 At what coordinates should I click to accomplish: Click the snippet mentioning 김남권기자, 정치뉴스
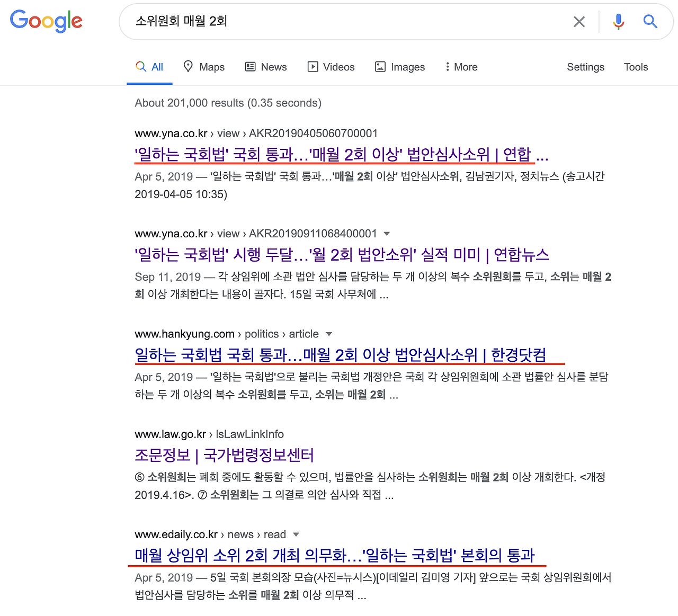click(370, 185)
